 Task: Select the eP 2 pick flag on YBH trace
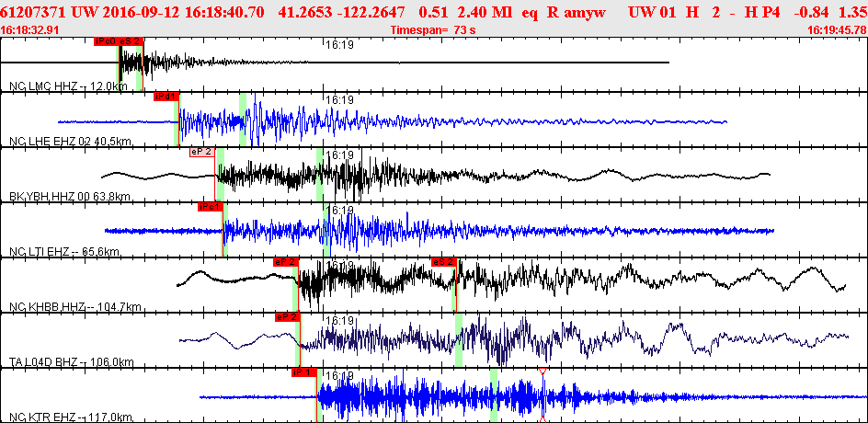click(202, 153)
